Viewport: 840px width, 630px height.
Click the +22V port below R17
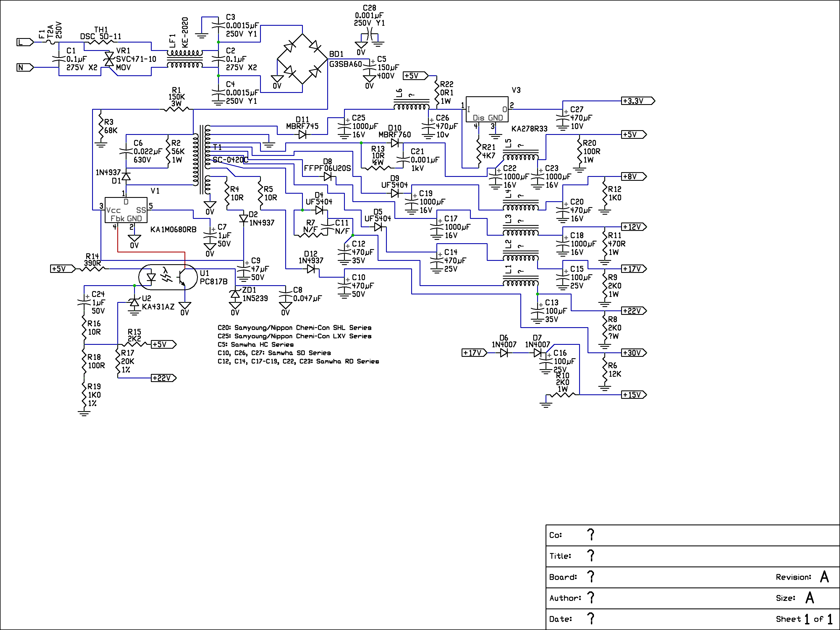click(164, 378)
